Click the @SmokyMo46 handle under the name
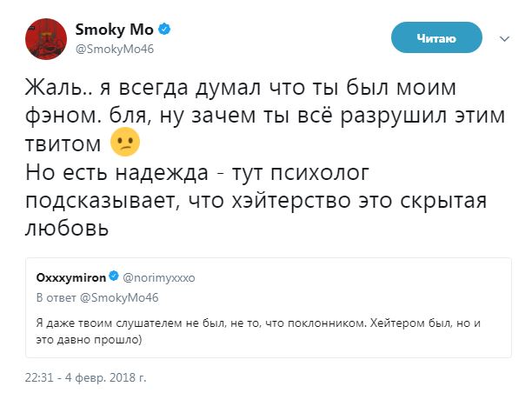The image size is (532, 393). tap(120, 49)
